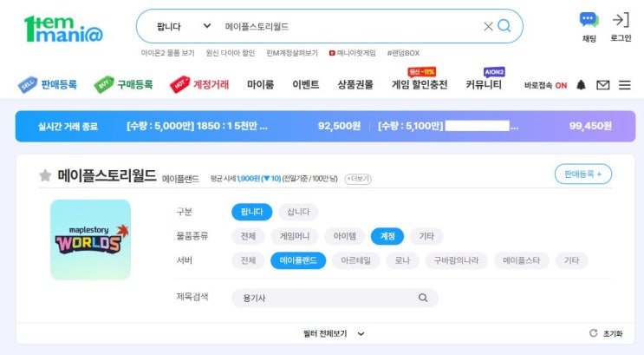Go to 판매등록 in the navigation bar

tap(47, 85)
